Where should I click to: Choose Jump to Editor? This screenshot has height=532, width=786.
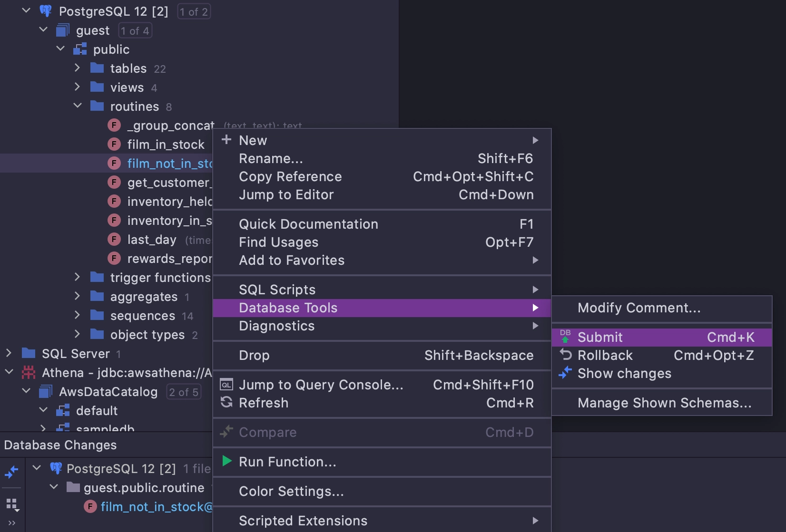coord(382,194)
